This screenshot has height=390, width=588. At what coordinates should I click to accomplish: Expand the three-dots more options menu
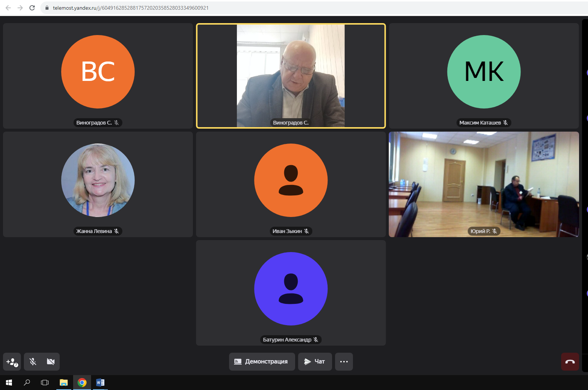(x=344, y=362)
